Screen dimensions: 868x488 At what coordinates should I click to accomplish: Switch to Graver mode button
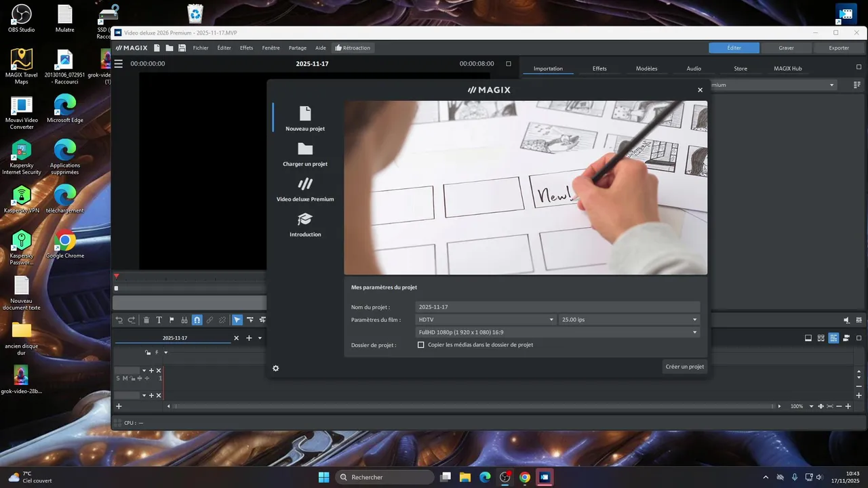pyautogui.click(x=786, y=48)
